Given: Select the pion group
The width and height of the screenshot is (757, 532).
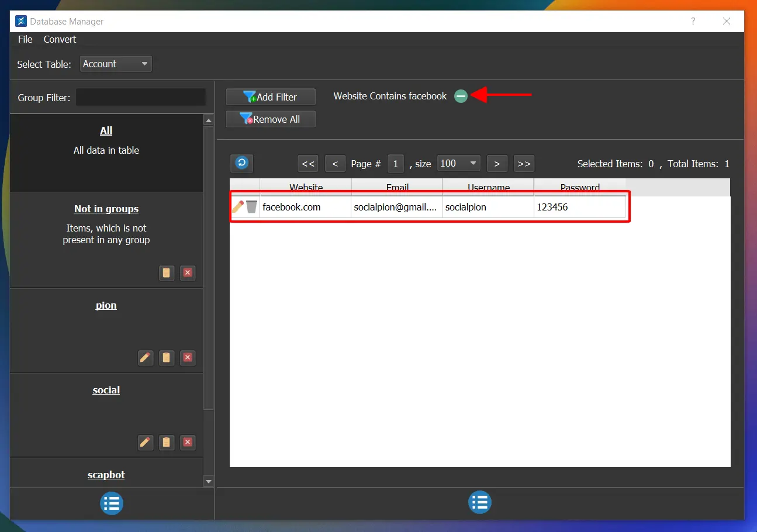Looking at the screenshot, I should tap(106, 330).
